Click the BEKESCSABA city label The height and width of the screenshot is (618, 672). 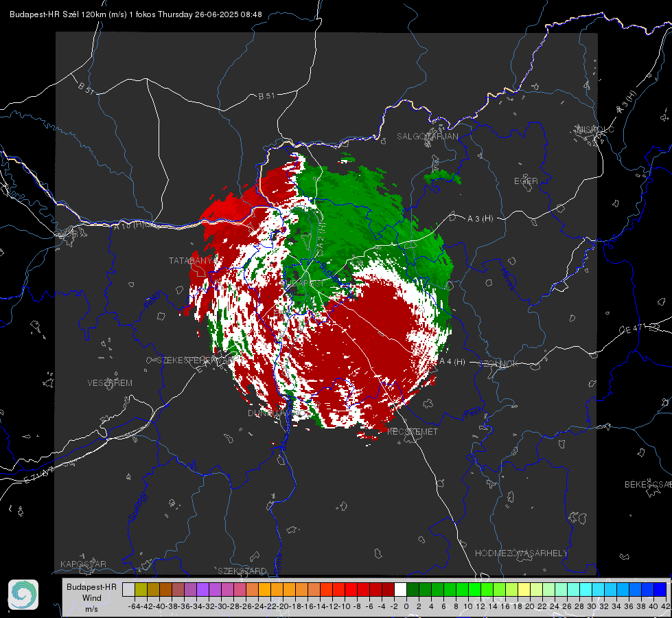648,484
